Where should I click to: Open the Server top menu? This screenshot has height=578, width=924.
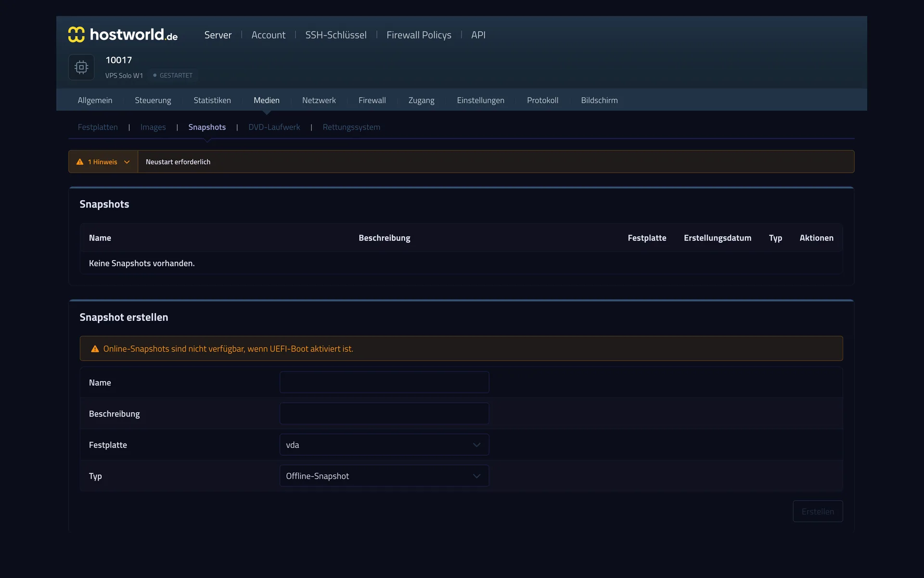(218, 35)
